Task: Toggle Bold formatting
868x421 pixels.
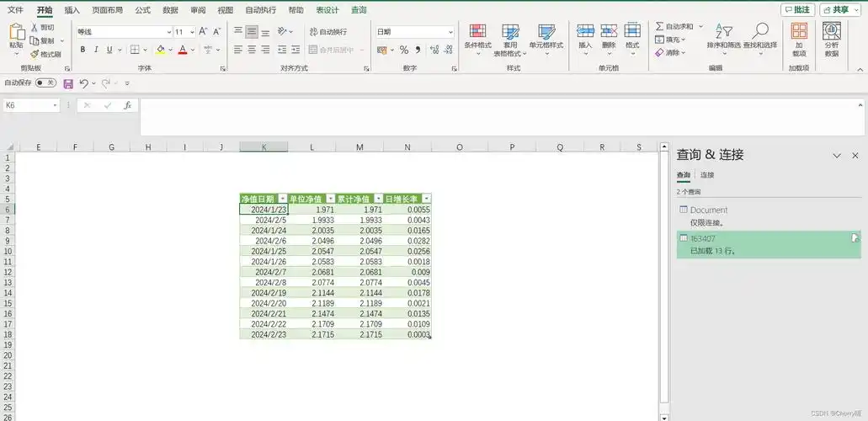Action: tap(83, 50)
